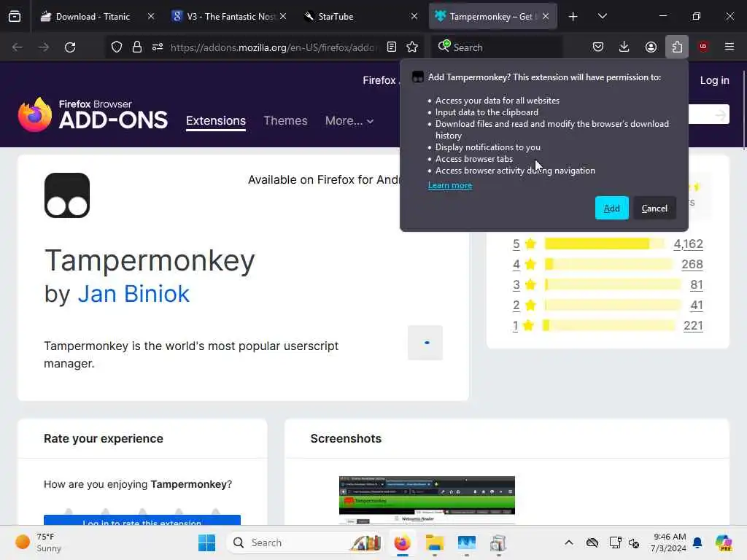Viewport: 747px width, 560px height.
Task: Show hidden system tray icons
Action: pos(569,542)
